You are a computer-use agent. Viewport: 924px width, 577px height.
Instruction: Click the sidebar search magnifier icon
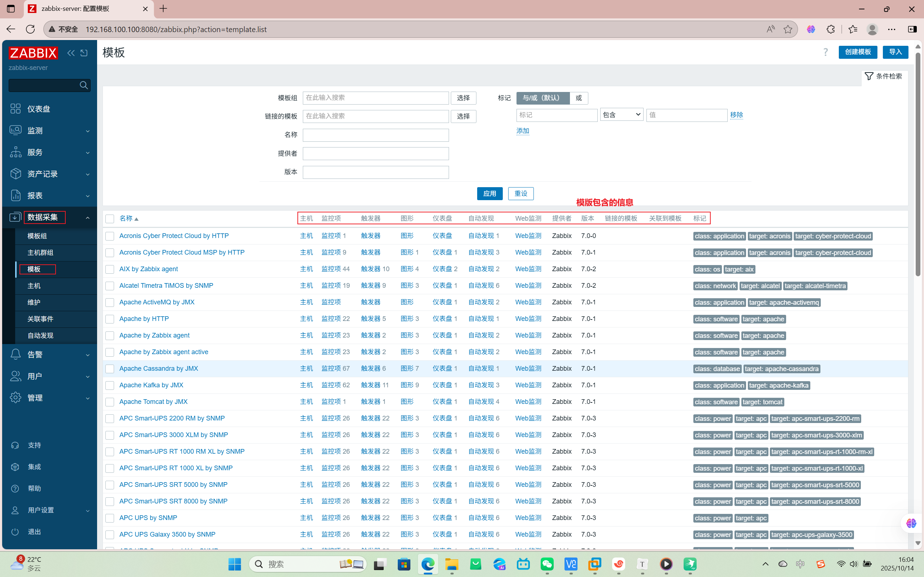pyautogui.click(x=84, y=85)
